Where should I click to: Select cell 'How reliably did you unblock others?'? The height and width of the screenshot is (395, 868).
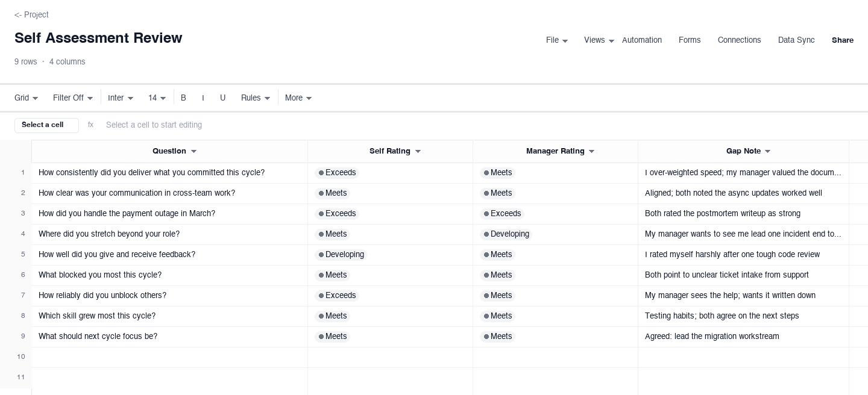click(x=169, y=296)
